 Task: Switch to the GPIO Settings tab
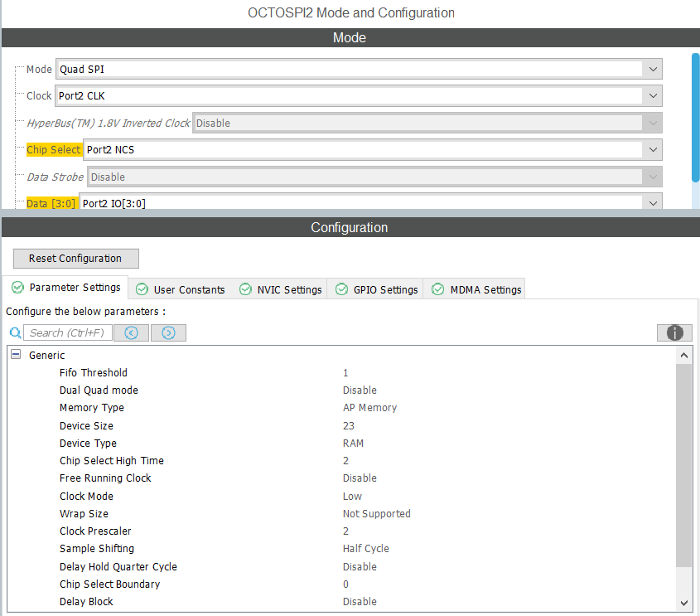[376, 289]
